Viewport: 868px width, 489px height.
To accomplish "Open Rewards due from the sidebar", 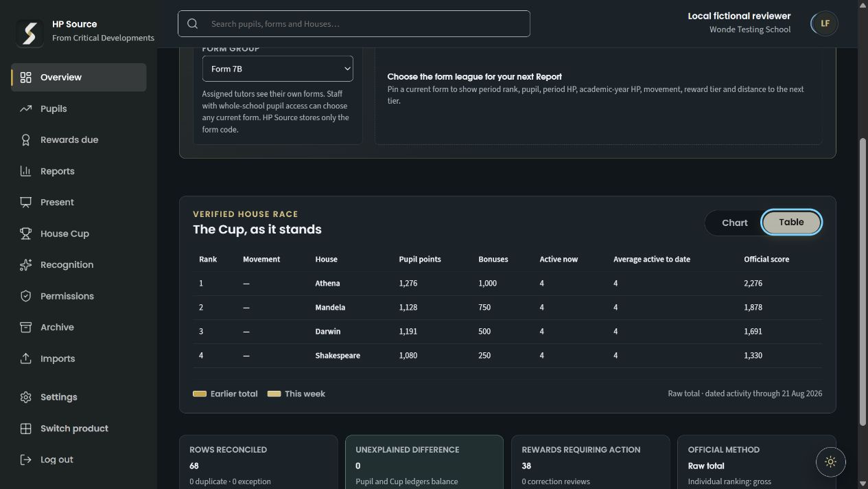I will pos(69,140).
